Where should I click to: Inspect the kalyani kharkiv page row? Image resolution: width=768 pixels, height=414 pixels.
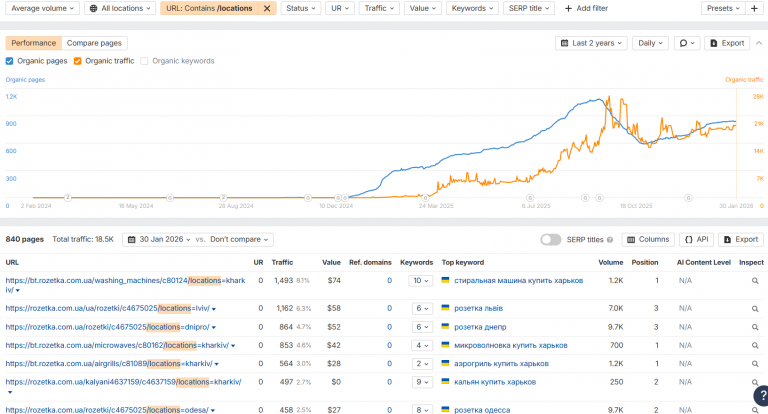click(755, 382)
